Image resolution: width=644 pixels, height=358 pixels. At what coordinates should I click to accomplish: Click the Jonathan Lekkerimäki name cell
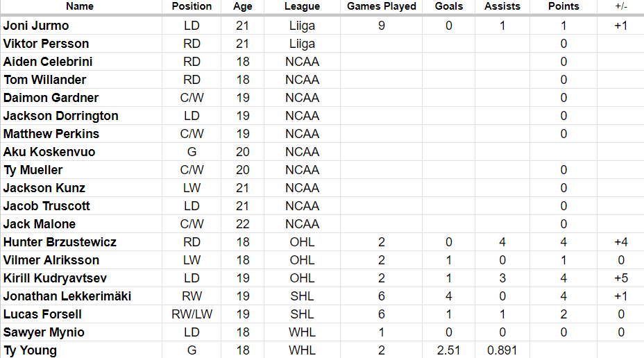tap(67, 296)
